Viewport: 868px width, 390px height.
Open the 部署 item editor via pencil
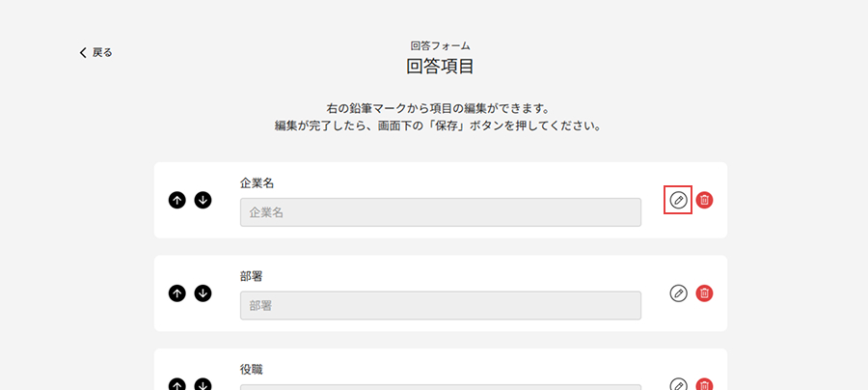[x=679, y=292]
